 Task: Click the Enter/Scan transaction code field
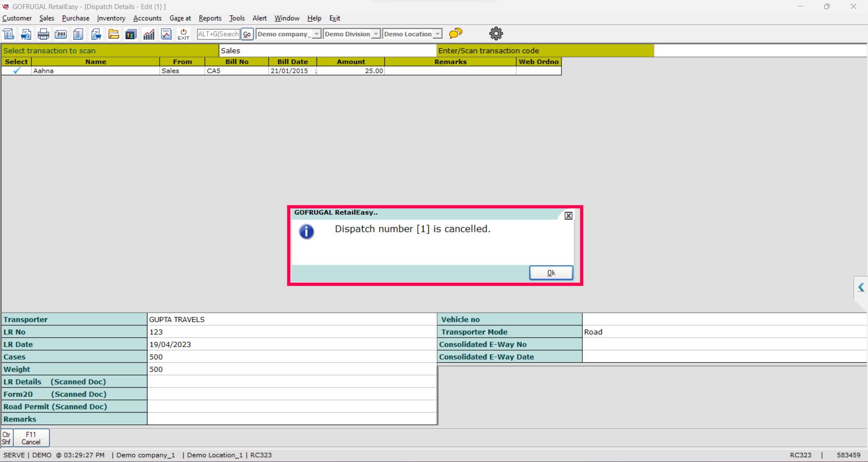pyautogui.click(x=760, y=51)
